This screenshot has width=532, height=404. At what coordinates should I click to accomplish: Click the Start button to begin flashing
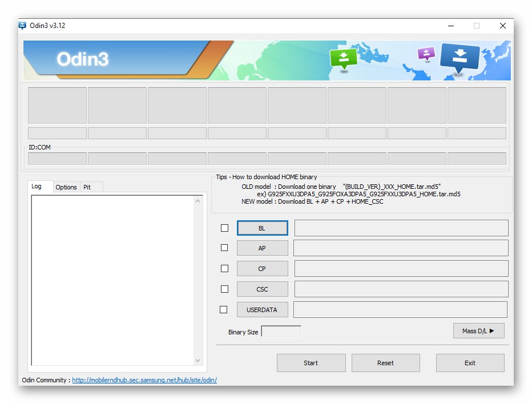311,362
